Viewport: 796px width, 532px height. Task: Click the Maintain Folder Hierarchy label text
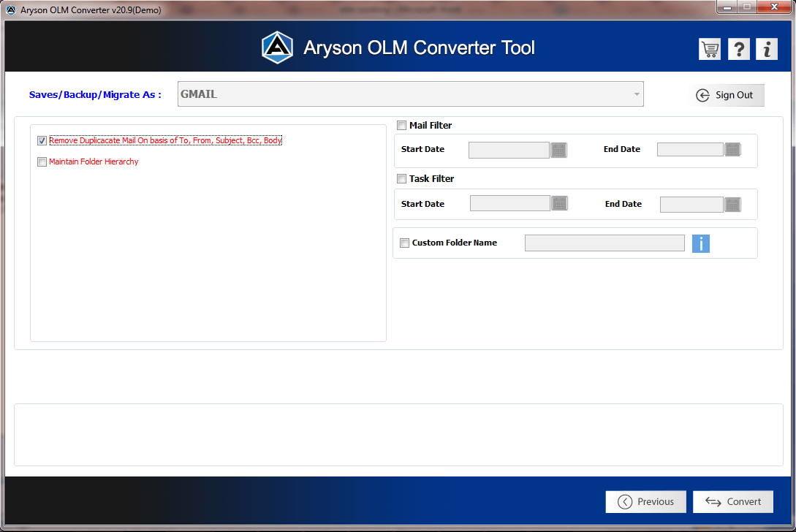point(94,162)
